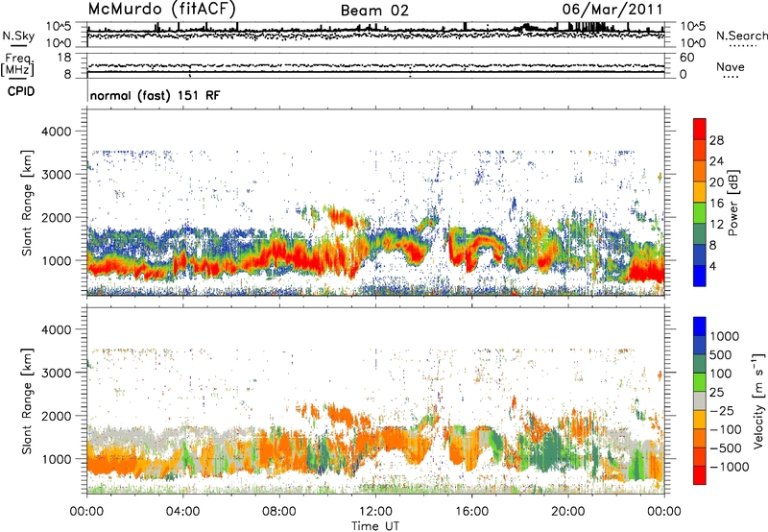
Task: Click the Power [dB] color bar label
Action: [732, 203]
